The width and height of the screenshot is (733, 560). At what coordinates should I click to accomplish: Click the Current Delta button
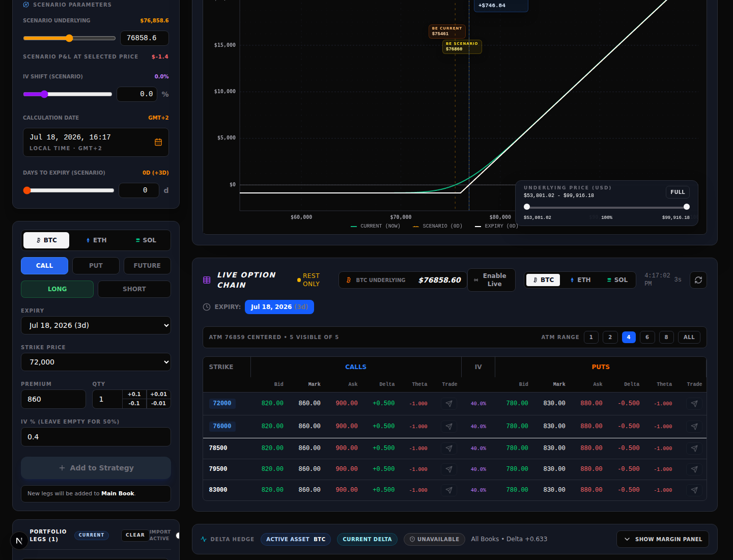click(x=367, y=539)
